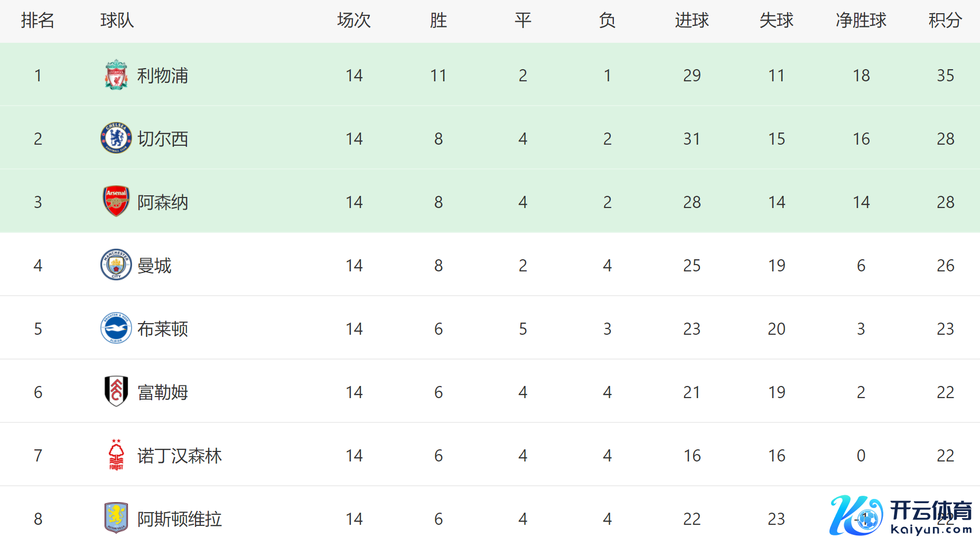The width and height of the screenshot is (980, 547).
Task: Click the Liverpool club crest icon
Action: click(x=116, y=75)
